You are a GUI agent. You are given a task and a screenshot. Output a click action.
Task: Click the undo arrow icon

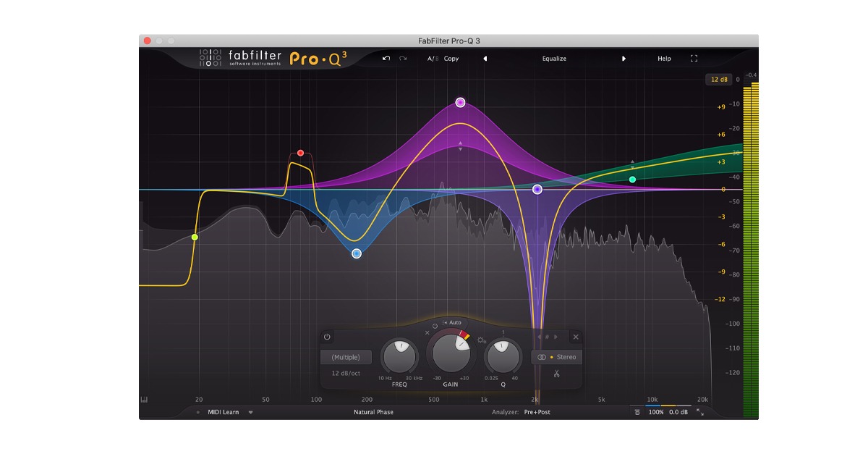click(x=386, y=59)
